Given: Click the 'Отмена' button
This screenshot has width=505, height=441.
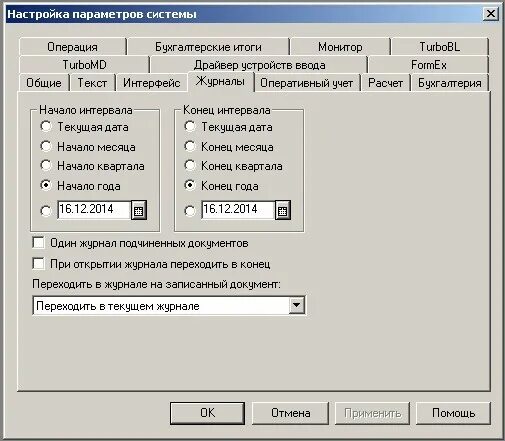Looking at the screenshot, I should click(290, 413).
